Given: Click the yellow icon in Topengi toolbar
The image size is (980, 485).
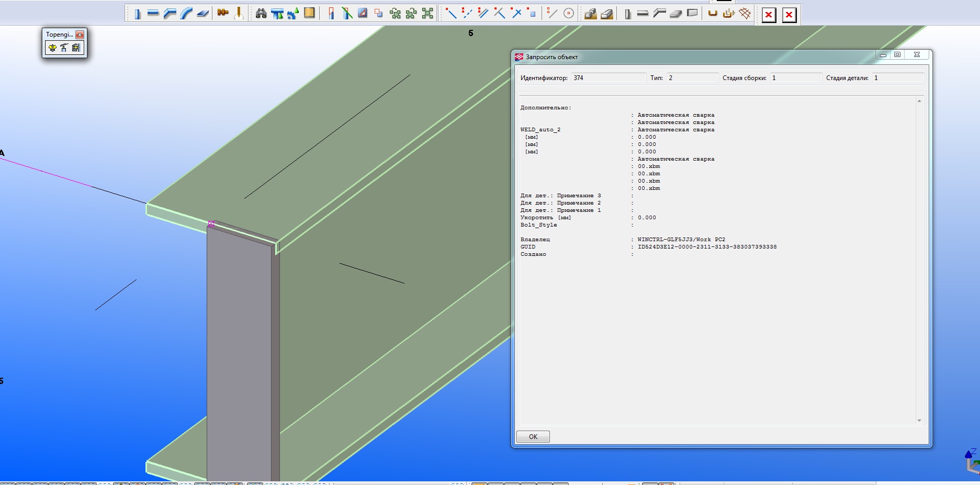Looking at the screenshot, I should [52, 48].
